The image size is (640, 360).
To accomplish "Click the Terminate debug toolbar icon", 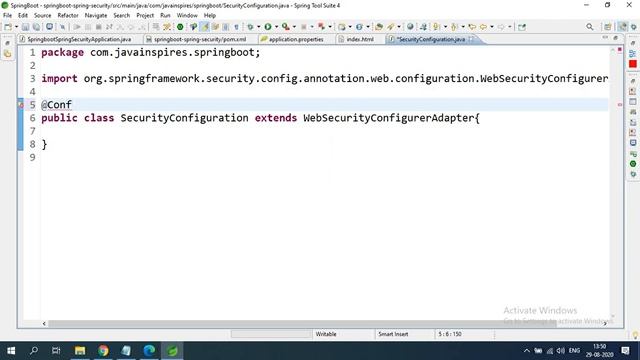I will (98, 27).
